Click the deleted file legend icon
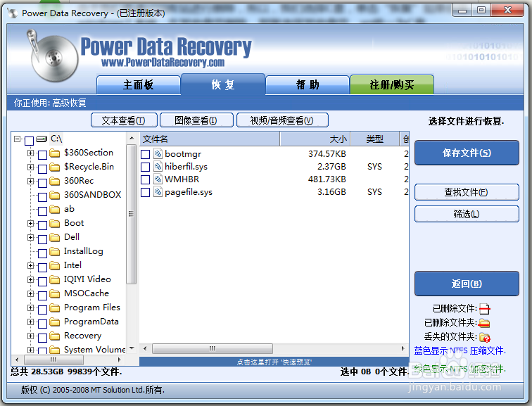Screen dimensions: 532x406 pyautogui.click(x=484, y=309)
